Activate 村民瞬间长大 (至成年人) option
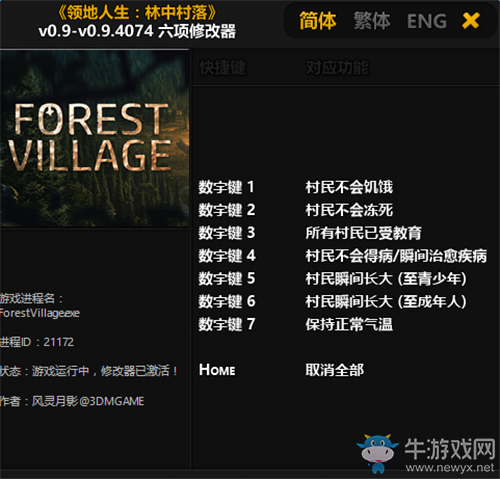500x479 pixels. coord(386,301)
